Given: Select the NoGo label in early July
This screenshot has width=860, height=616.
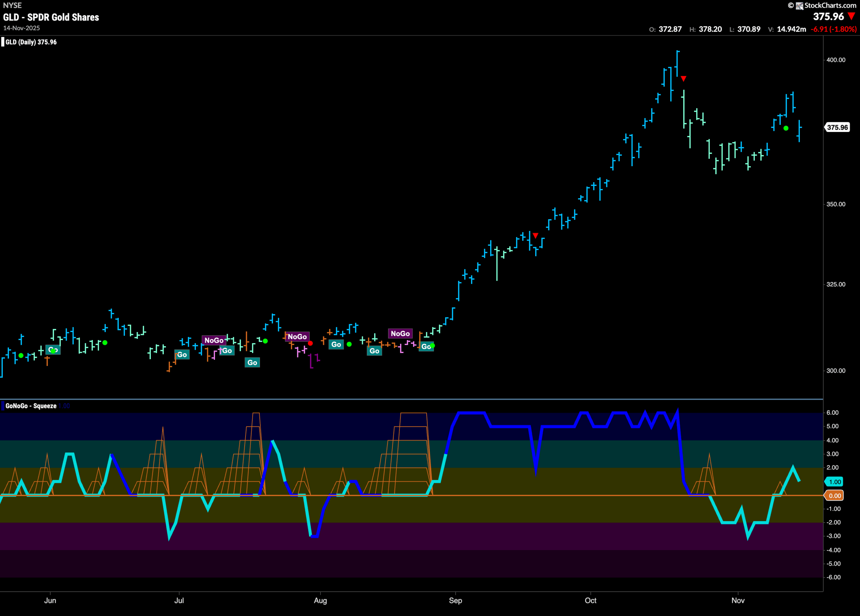Looking at the screenshot, I should pyautogui.click(x=214, y=340).
